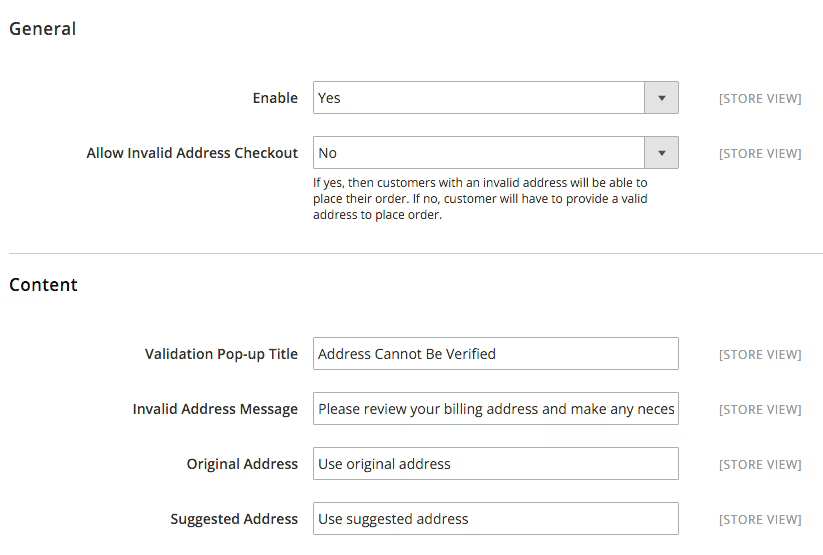Click the Validation Pop-up Title label
The image size is (823, 555).
(221, 354)
